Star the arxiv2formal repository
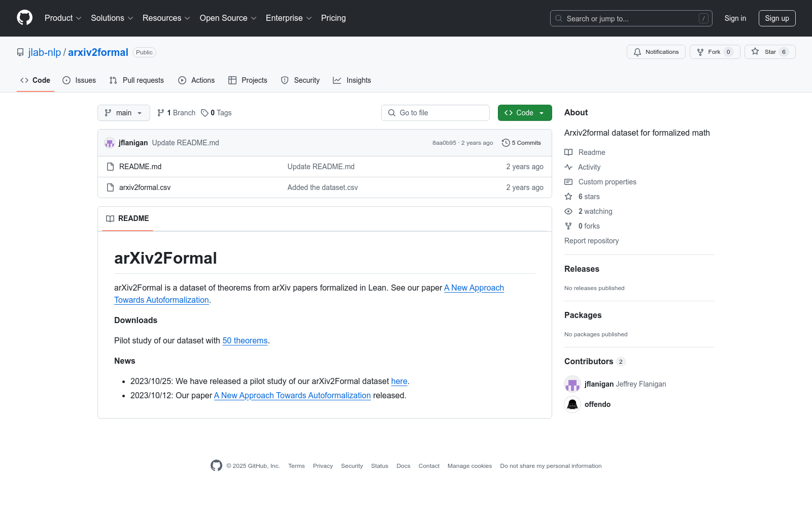This screenshot has height=508, width=812. pos(770,52)
